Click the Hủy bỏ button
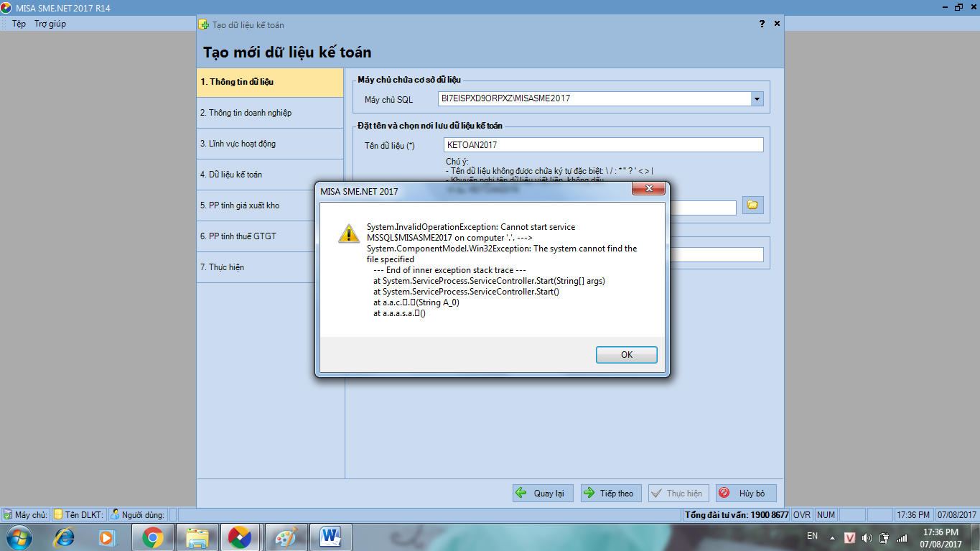 [x=746, y=494]
